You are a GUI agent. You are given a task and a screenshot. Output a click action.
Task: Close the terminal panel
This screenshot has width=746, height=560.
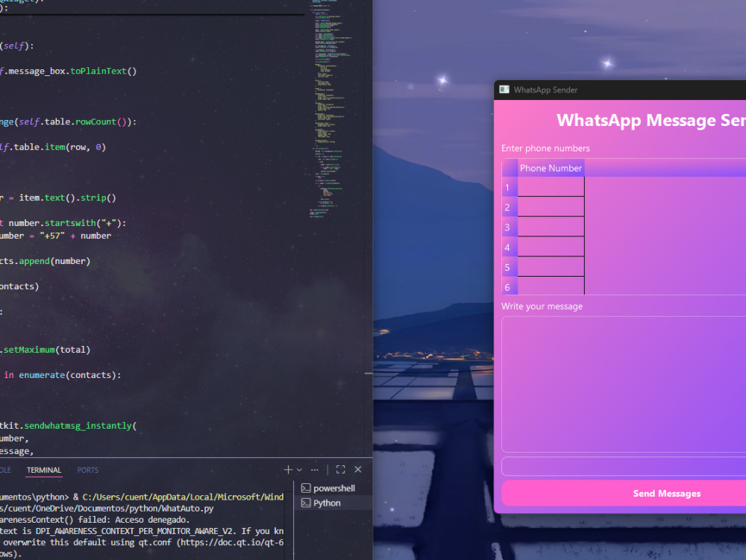[x=358, y=470]
